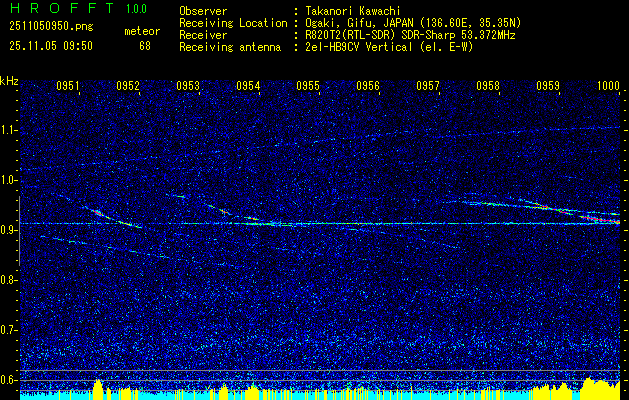Click the Receiving Location label
The height and width of the screenshot is (400, 629).
pyautogui.click(x=233, y=23)
